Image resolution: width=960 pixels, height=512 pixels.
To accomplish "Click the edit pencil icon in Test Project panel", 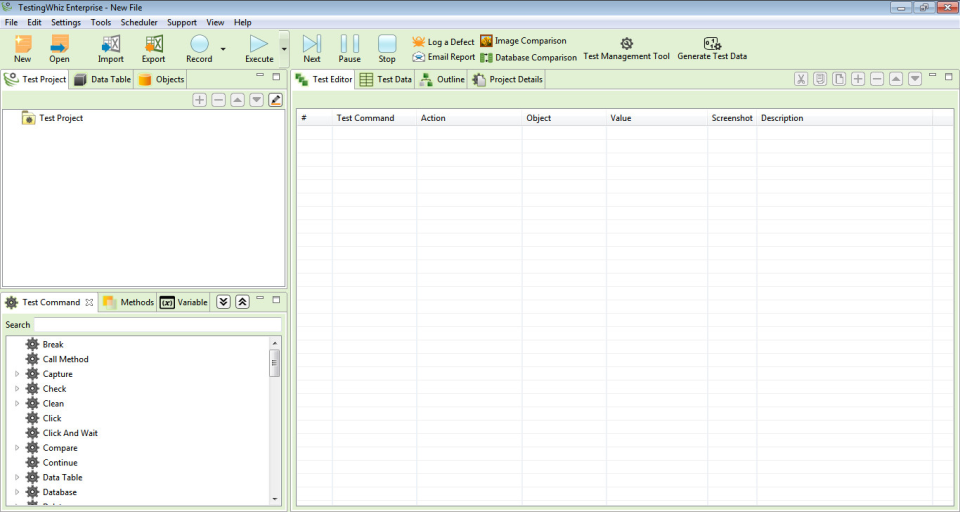I will 276,100.
